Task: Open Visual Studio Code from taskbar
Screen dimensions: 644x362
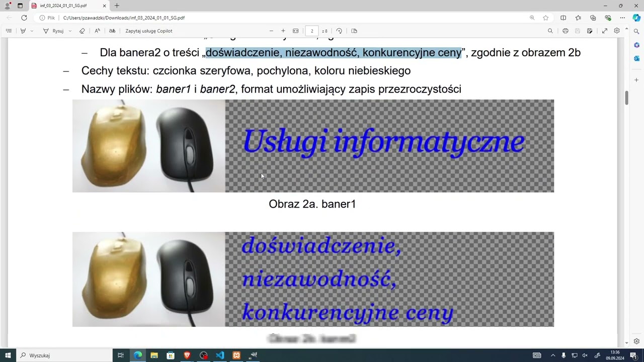Action: 220,355
